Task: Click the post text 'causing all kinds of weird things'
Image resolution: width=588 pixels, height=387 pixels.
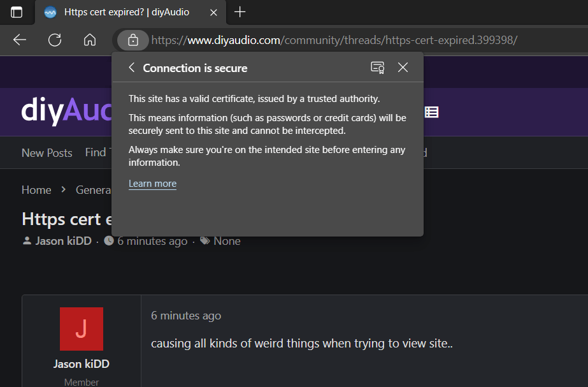Action: point(302,344)
